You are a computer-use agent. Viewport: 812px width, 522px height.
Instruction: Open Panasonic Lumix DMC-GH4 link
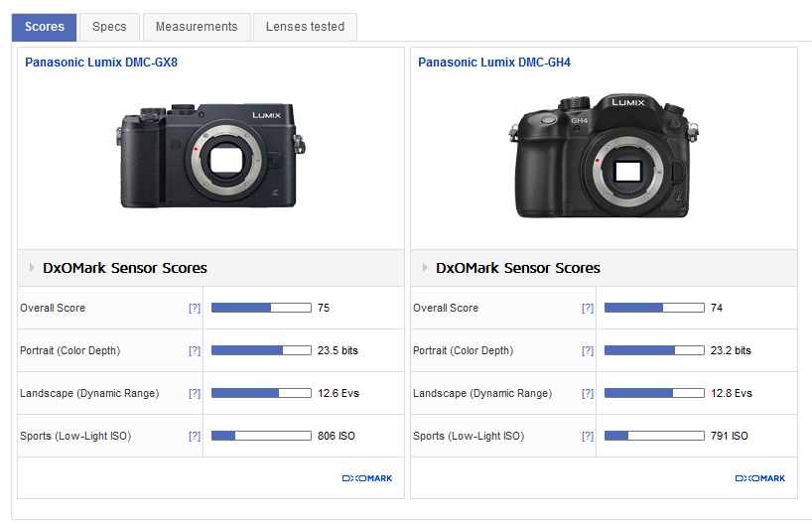tap(494, 63)
